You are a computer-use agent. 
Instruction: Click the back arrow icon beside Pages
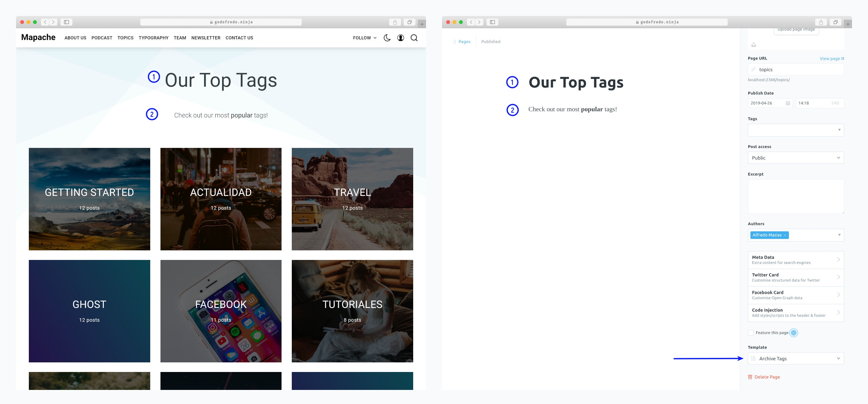coord(454,42)
